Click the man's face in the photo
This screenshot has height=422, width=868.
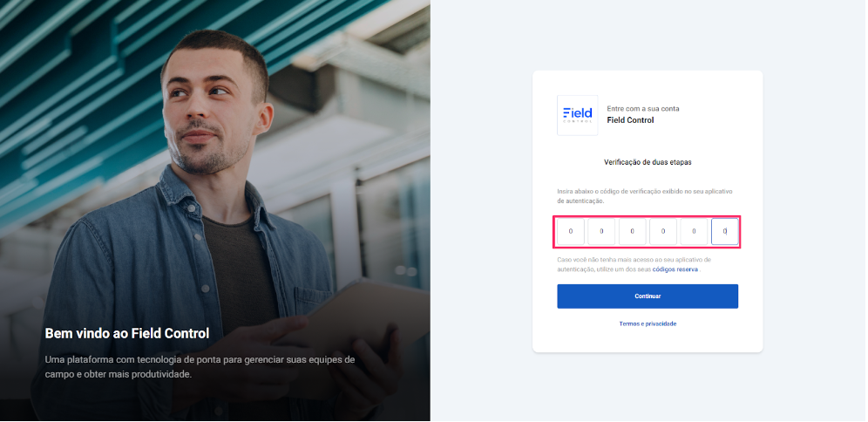click(x=207, y=111)
